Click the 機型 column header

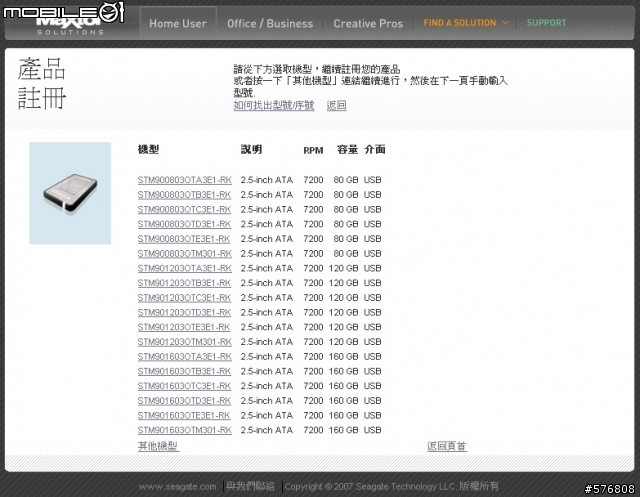coord(148,150)
